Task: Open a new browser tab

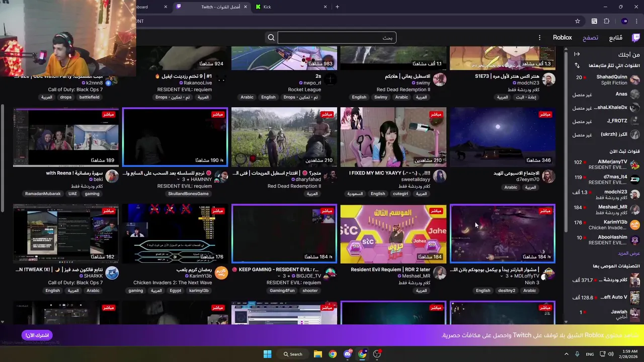Action: tap(337, 7)
